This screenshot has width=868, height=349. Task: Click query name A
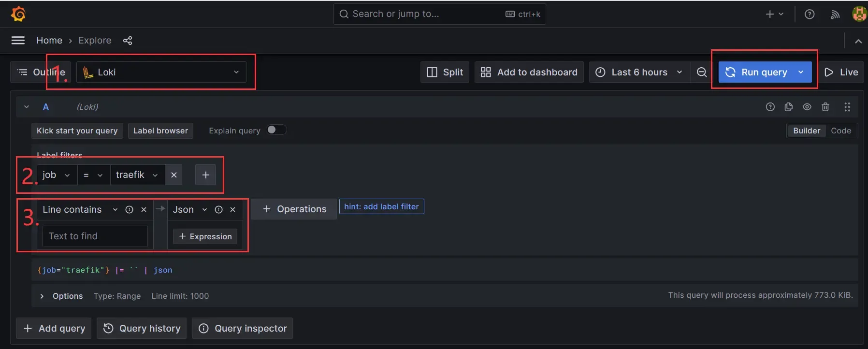pos(46,107)
